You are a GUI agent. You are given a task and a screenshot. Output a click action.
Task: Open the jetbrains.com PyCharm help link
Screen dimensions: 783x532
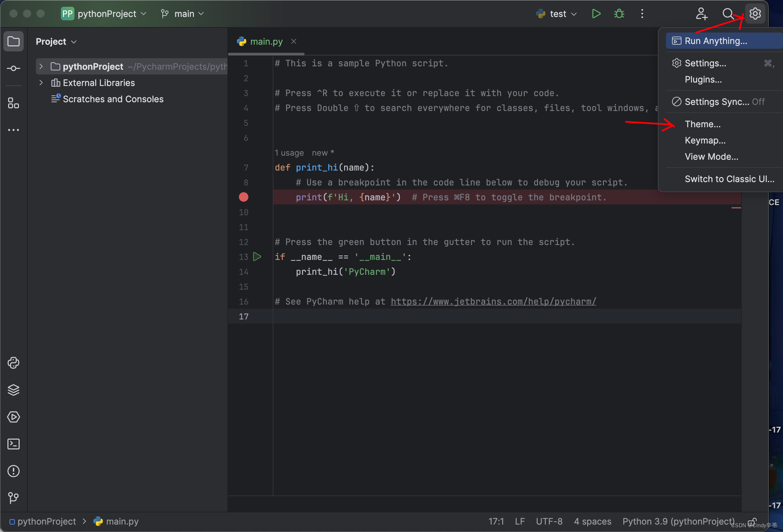(x=493, y=302)
